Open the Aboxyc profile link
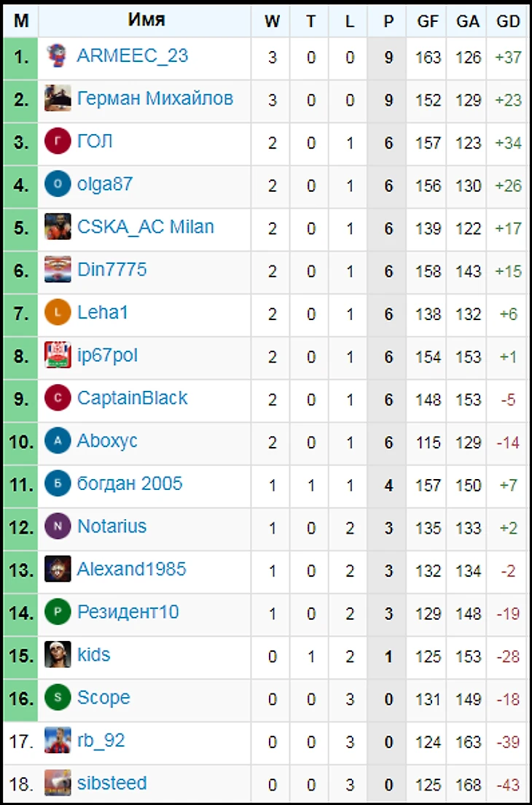Screen dimensions: 532x805 107,441
